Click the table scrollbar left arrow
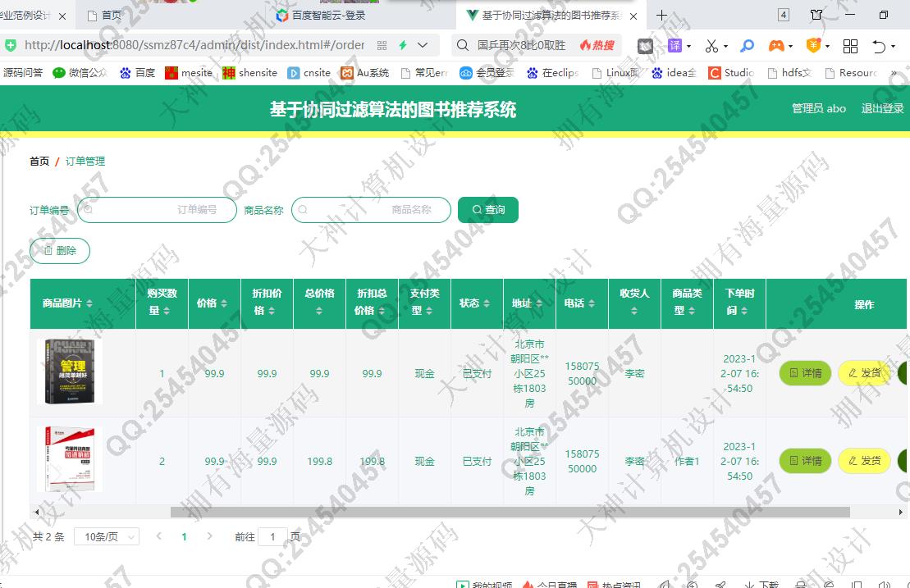The image size is (910, 588). tap(37, 512)
